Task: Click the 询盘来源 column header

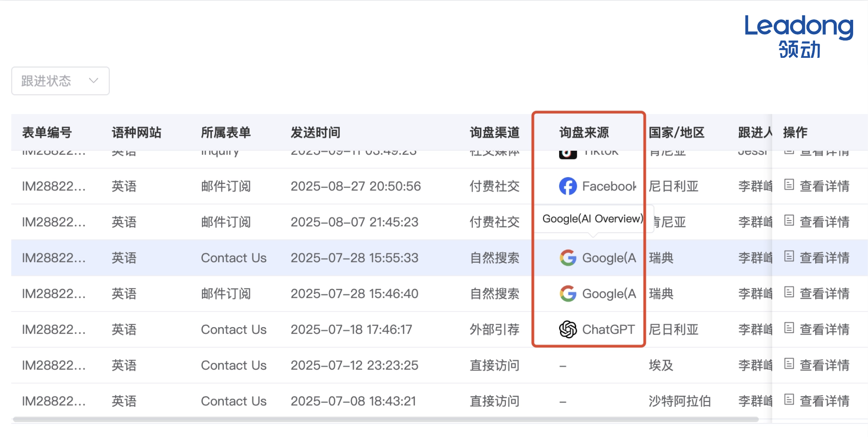Action: click(584, 133)
